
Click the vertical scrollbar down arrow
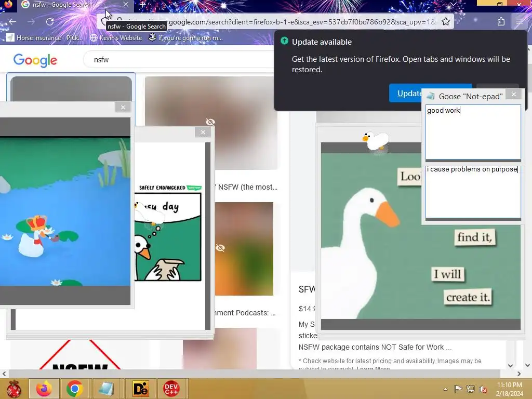(527, 365)
